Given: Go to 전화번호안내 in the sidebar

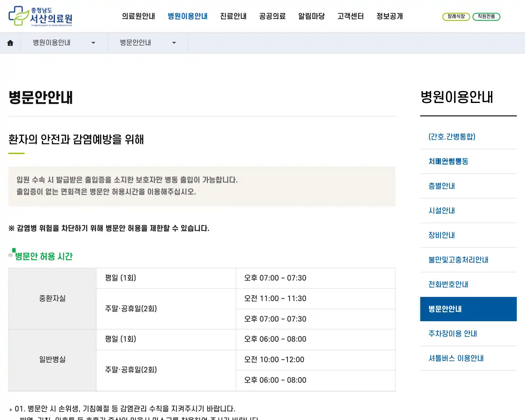Looking at the screenshot, I should [468, 284].
